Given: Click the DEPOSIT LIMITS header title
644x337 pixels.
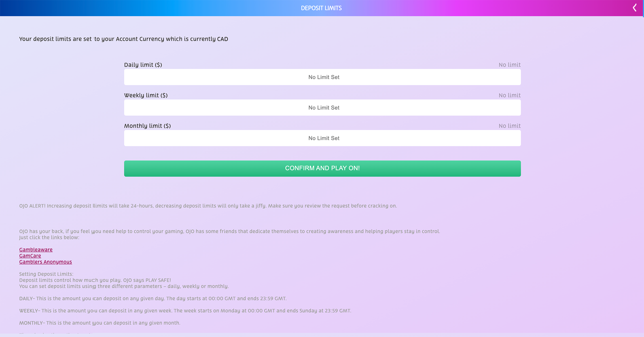Looking at the screenshot, I should (x=321, y=8).
